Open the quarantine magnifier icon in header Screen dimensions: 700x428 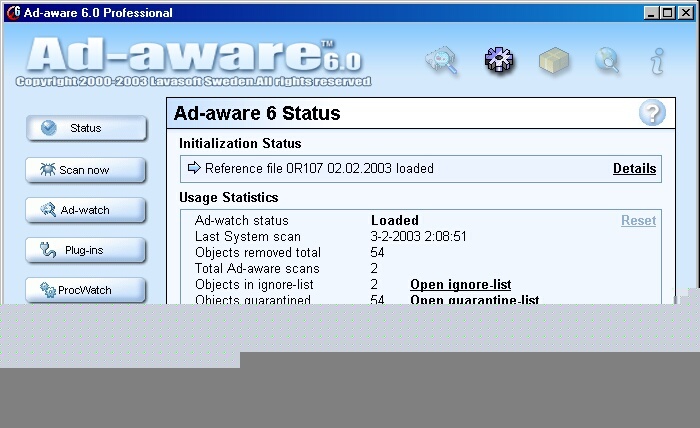442,60
